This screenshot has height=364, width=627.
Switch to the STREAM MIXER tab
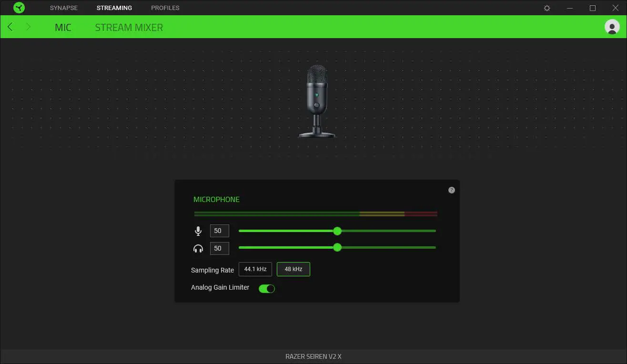(x=129, y=27)
